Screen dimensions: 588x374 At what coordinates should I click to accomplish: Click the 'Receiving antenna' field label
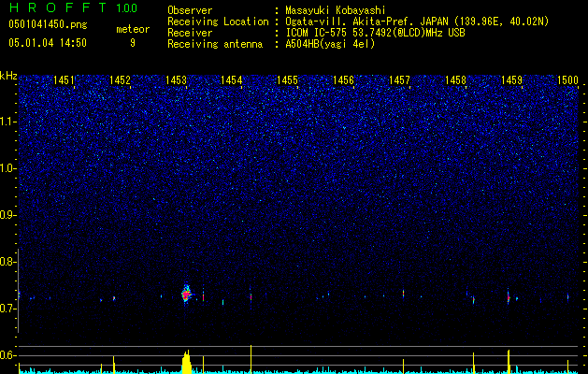click(x=215, y=44)
